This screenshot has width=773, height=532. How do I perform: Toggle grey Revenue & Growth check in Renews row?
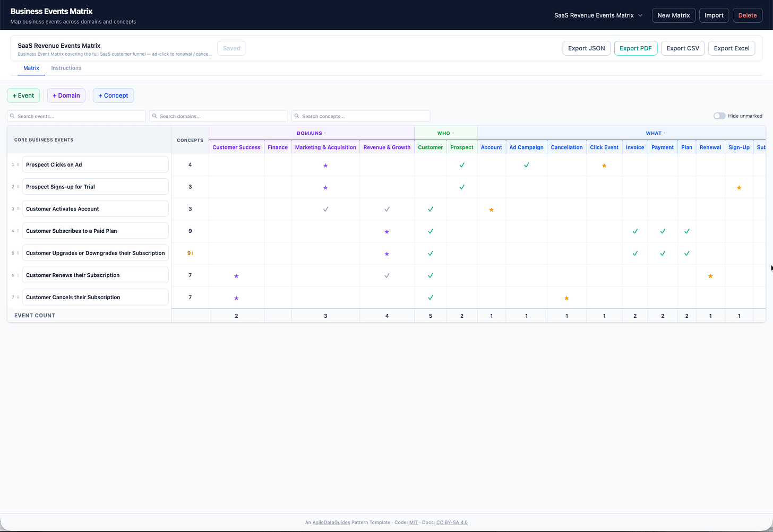pyautogui.click(x=387, y=275)
